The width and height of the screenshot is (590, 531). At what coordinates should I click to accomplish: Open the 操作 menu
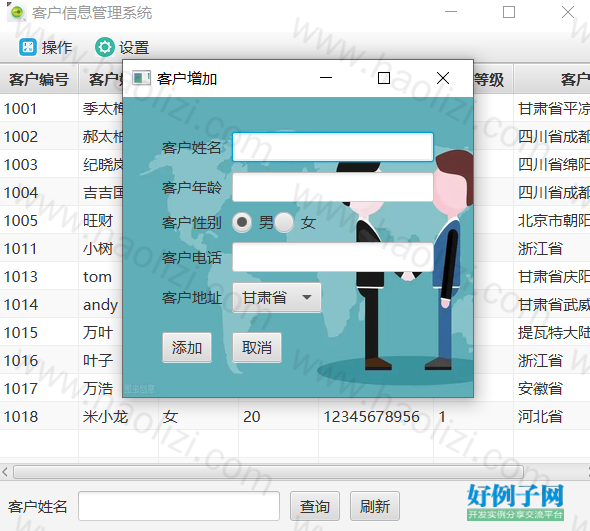(x=46, y=47)
